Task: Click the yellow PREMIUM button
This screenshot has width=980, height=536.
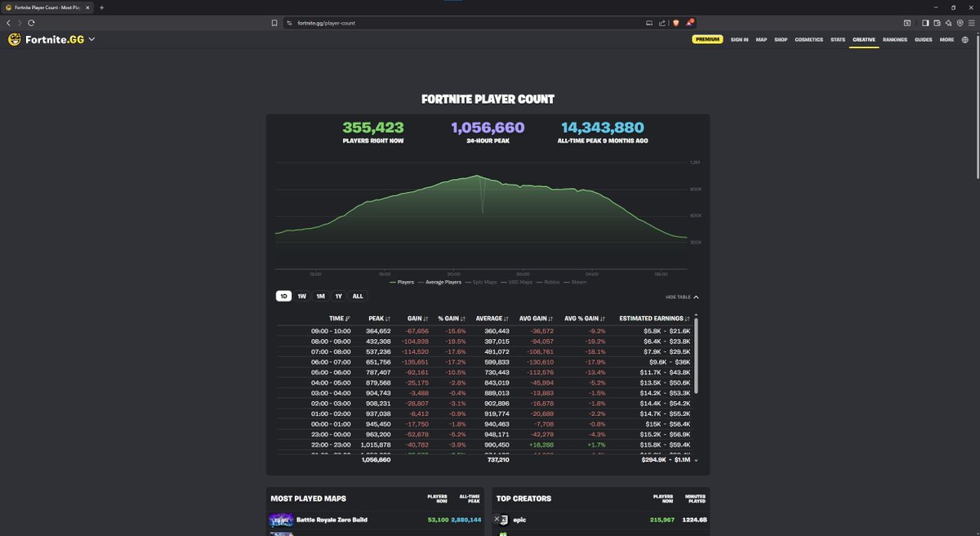Action: coord(707,39)
